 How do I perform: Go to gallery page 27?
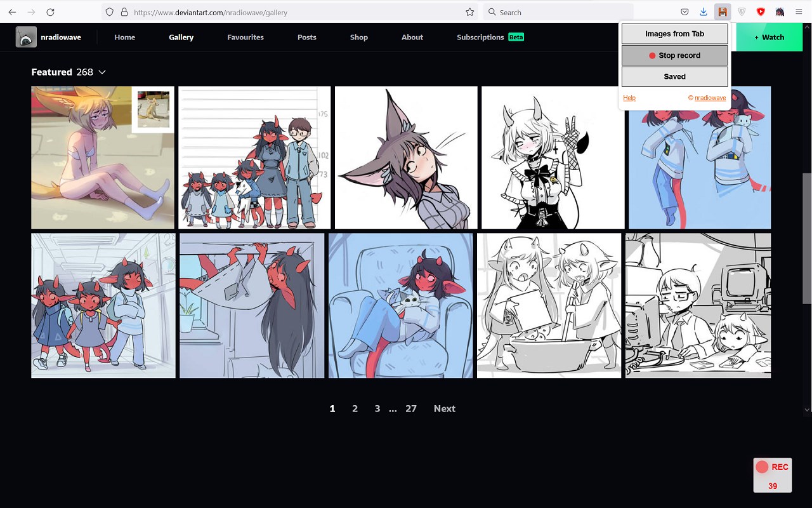click(x=411, y=408)
